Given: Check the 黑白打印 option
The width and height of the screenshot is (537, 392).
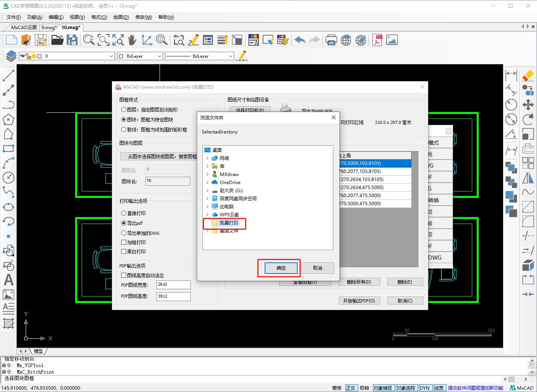Looking at the screenshot, I should (124, 252).
